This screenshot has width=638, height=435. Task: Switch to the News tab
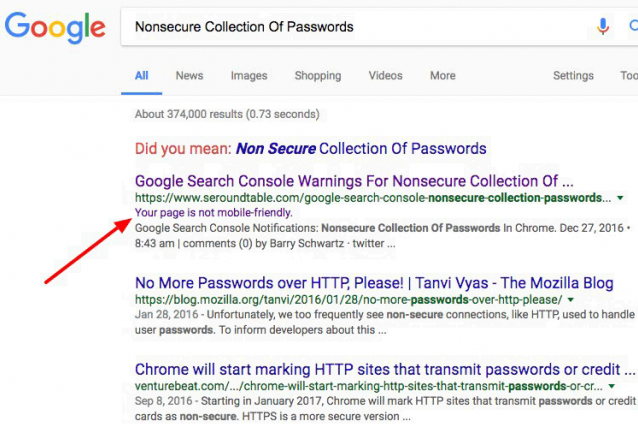[189, 76]
